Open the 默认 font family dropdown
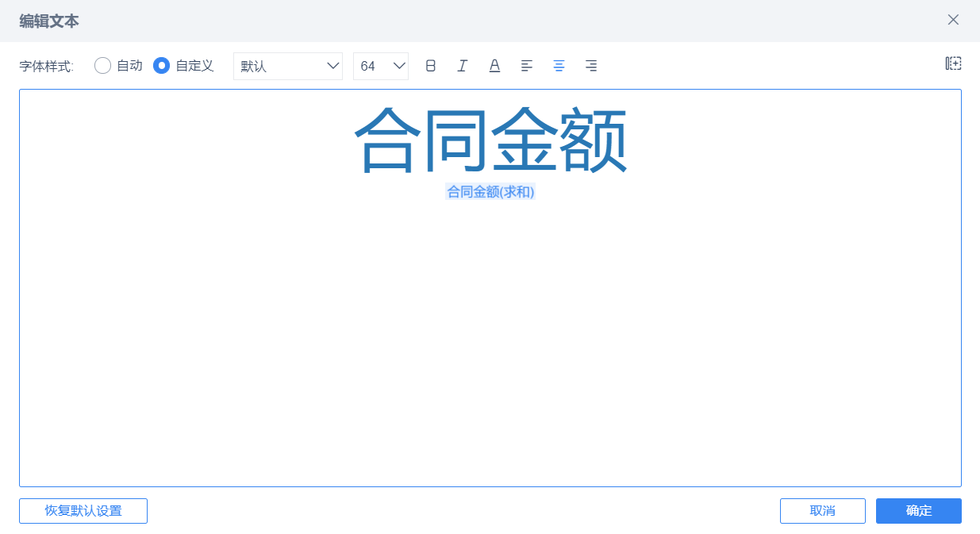This screenshot has width=980, height=534. click(287, 66)
